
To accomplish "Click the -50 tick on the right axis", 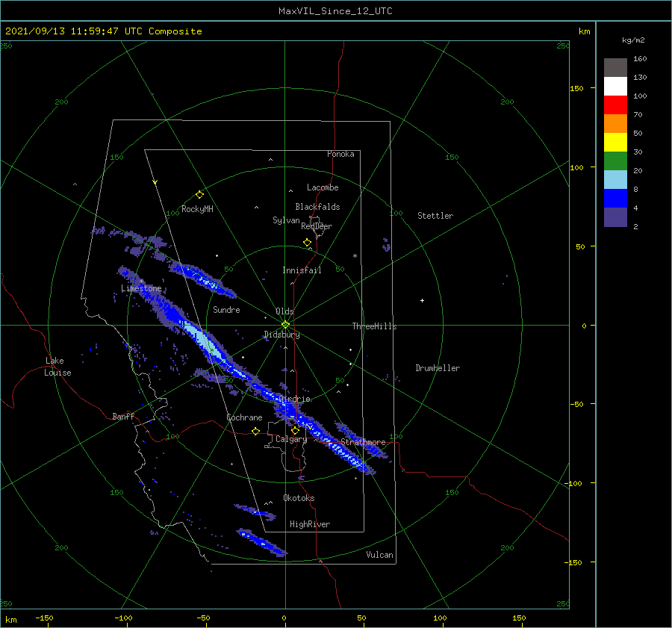I will [576, 404].
